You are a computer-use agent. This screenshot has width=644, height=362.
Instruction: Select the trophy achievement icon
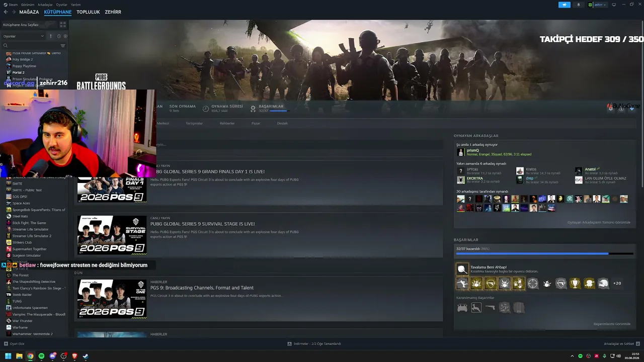pos(575,284)
